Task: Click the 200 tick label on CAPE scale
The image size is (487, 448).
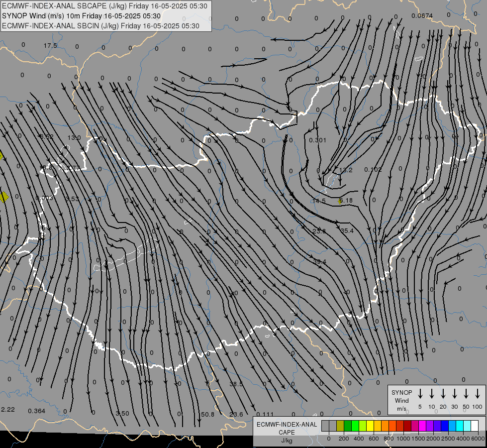Action: [344, 439]
